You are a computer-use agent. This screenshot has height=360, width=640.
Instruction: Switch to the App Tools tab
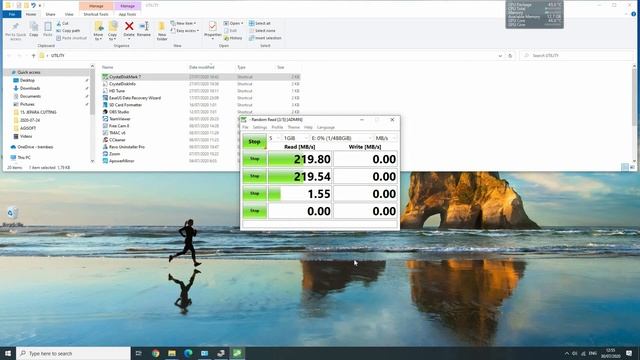[x=127, y=14]
